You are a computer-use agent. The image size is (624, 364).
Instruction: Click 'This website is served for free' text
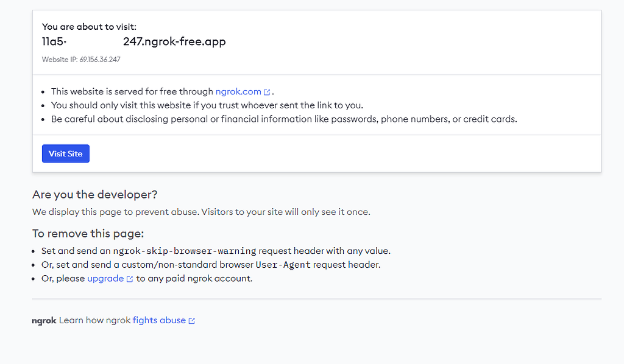tap(132, 92)
